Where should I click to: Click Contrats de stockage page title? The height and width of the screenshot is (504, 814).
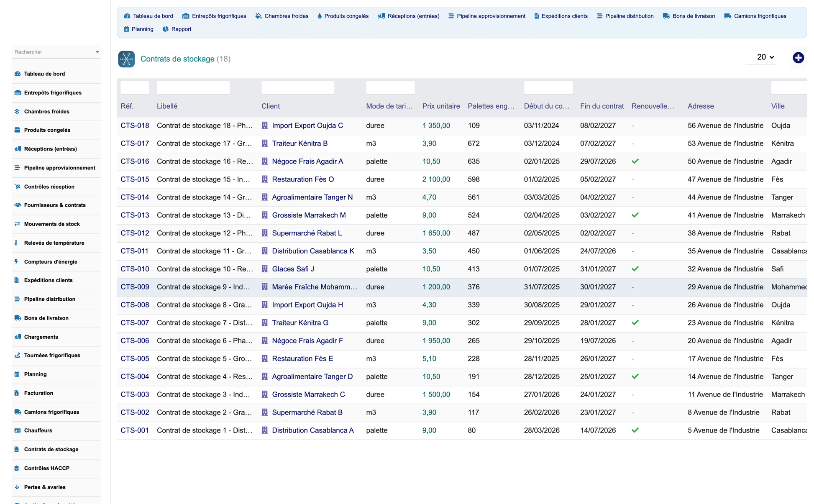[177, 59]
